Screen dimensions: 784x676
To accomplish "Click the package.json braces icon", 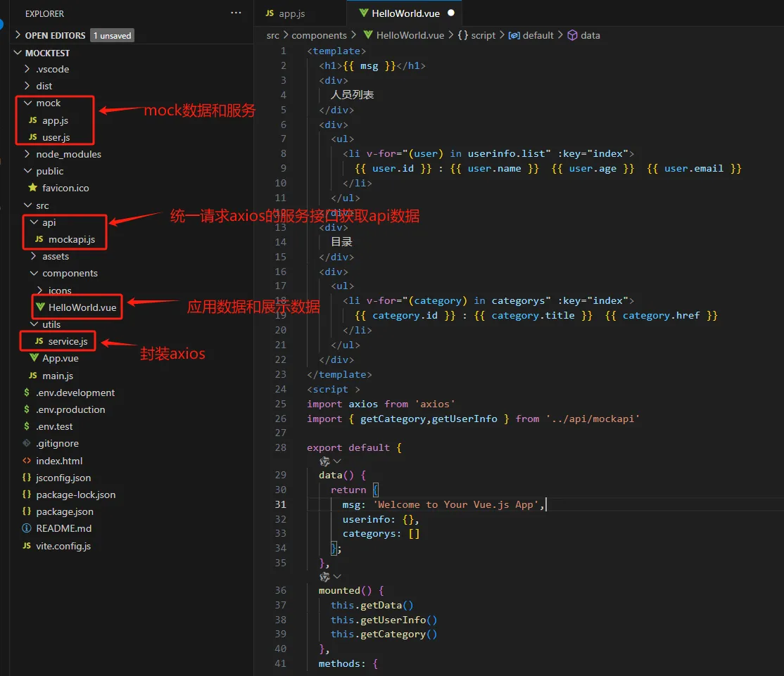I will tap(27, 511).
